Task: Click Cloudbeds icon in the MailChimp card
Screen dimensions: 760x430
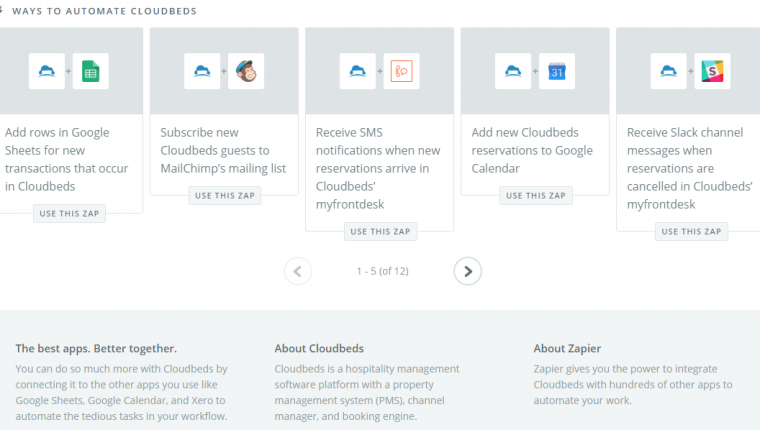Action: pyautogui.click(x=202, y=71)
